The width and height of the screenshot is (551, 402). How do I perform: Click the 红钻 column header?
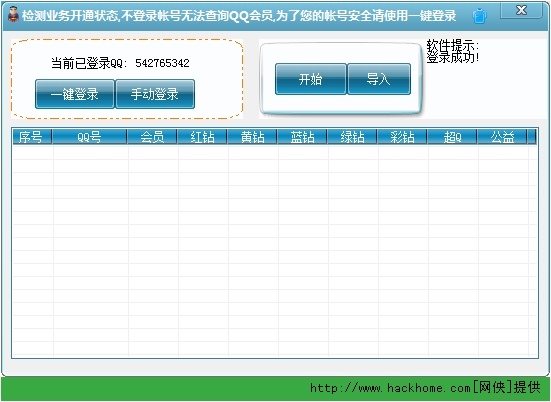click(202, 137)
